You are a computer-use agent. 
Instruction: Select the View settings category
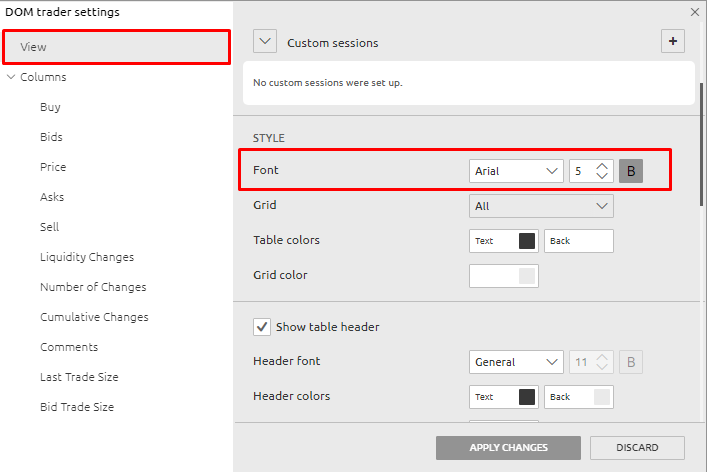pyautogui.click(x=116, y=47)
